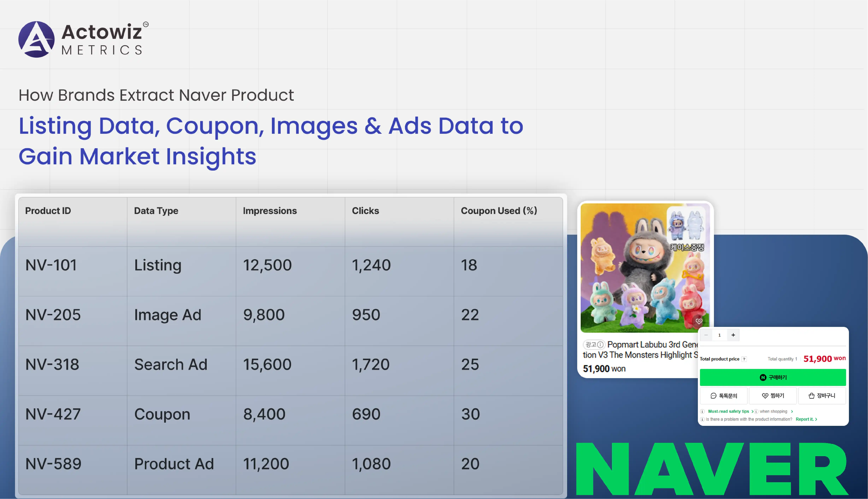Viewport: 868px width, 499px height.
Task: Click the Naver N icon on the buy button
Action: click(x=763, y=377)
